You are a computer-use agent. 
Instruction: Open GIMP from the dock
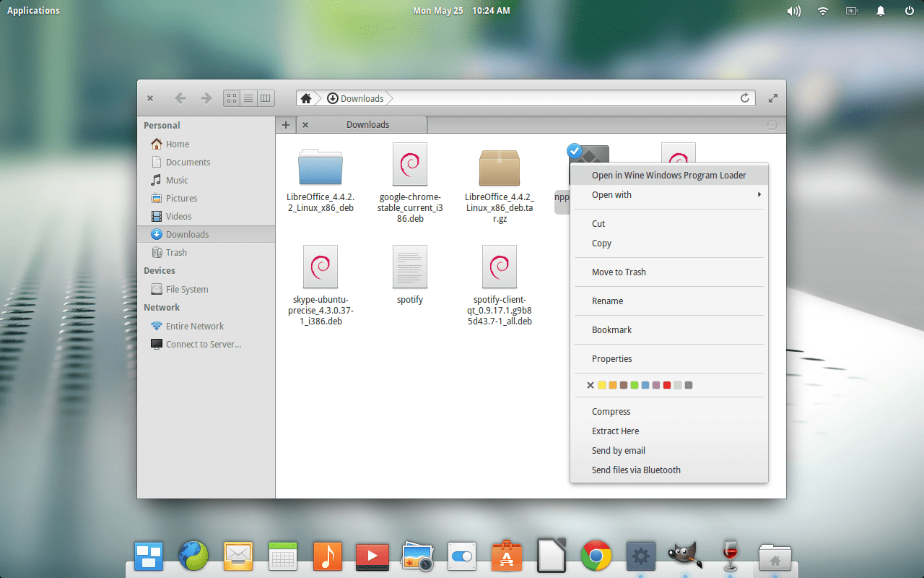(x=684, y=556)
